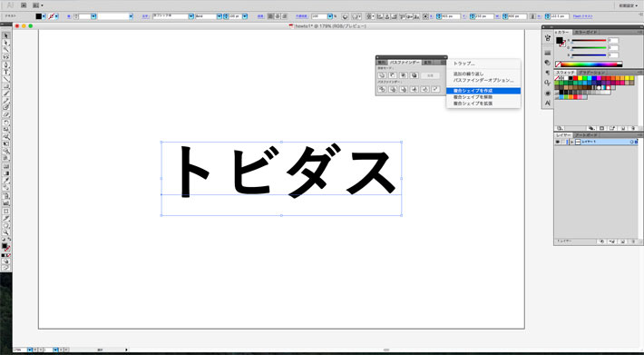The height and width of the screenshot is (355, 644).
Task: Select the Paintbrush tool
Action: tap(5, 94)
